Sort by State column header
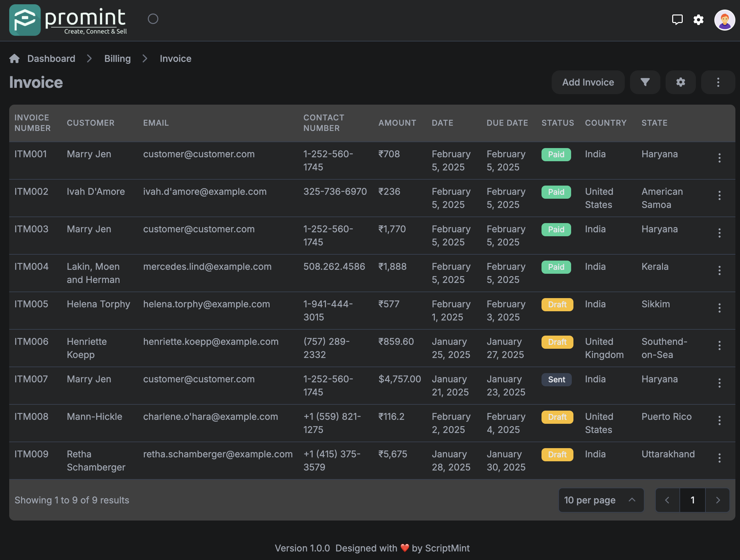740x560 pixels. pos(654,123)
